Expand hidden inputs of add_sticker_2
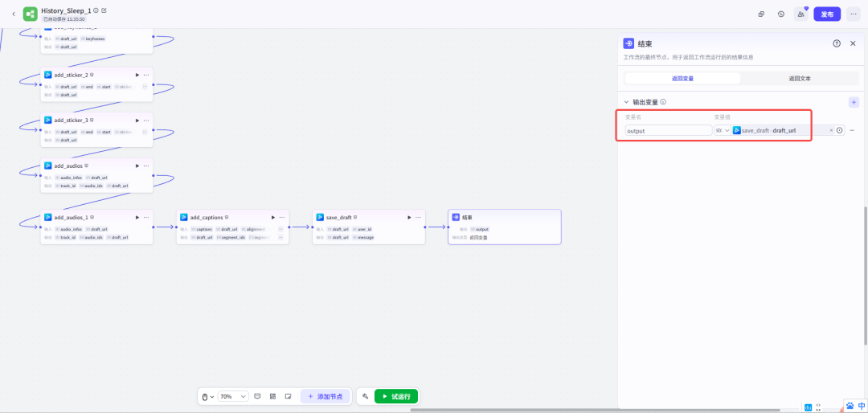 (x=145, y=86)
